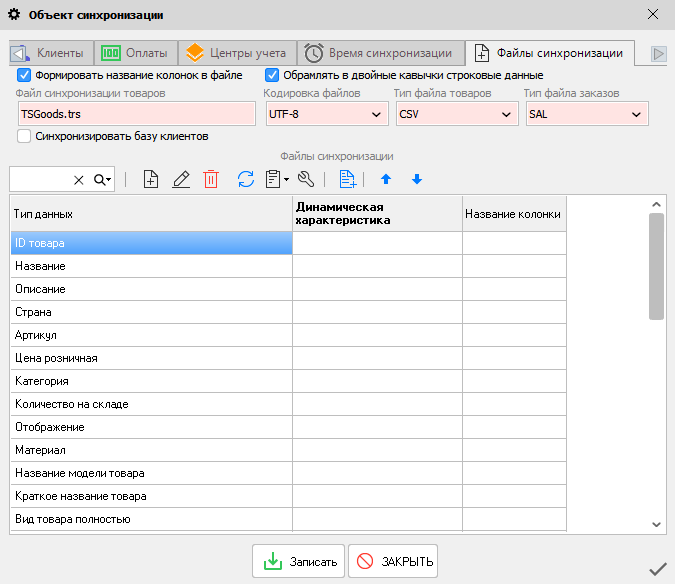Switch to the 'Центры учета' tab
The width and height of the screenshot is (675, 584).
pos(238,53)
